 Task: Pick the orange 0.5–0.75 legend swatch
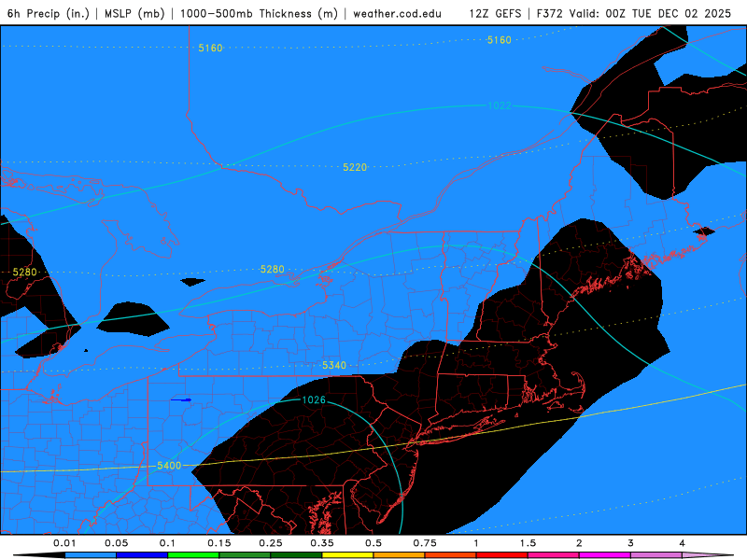pos(400,555)
